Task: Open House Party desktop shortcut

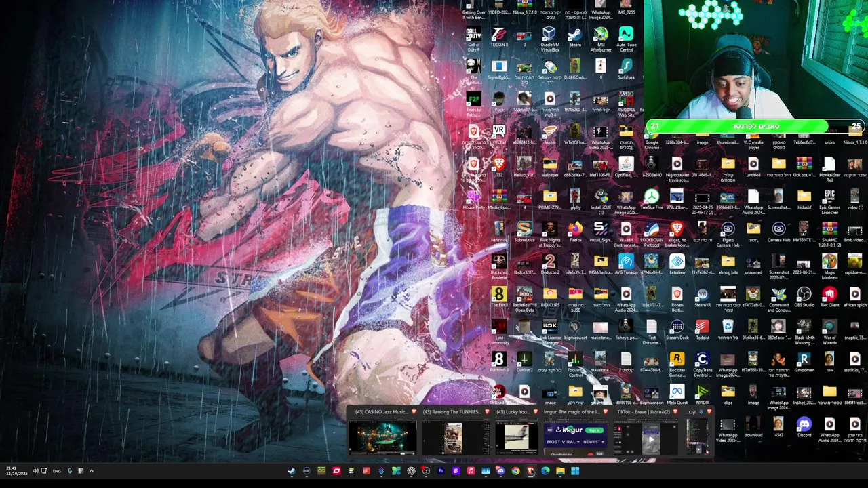Action: (473, 200)
